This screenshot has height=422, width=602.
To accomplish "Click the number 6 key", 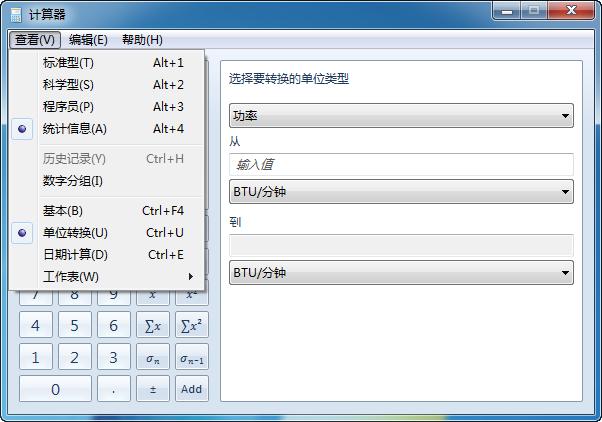I will 114,325.
